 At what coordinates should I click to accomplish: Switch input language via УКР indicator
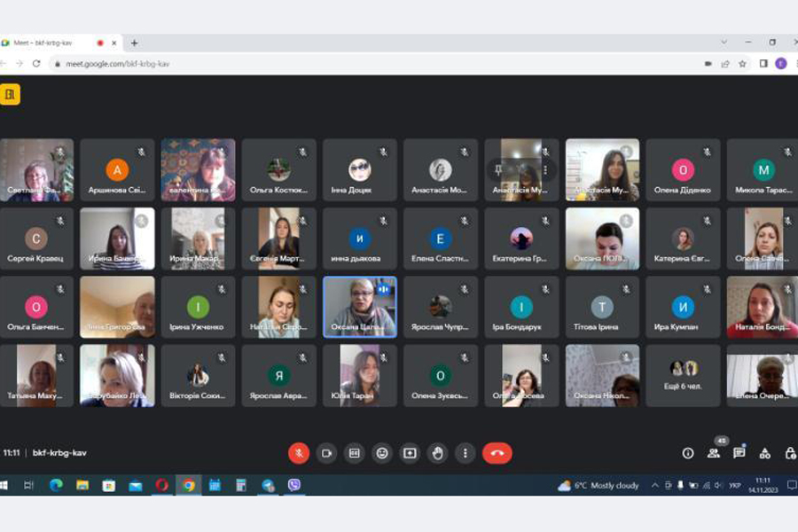click(x=734, y=485)
